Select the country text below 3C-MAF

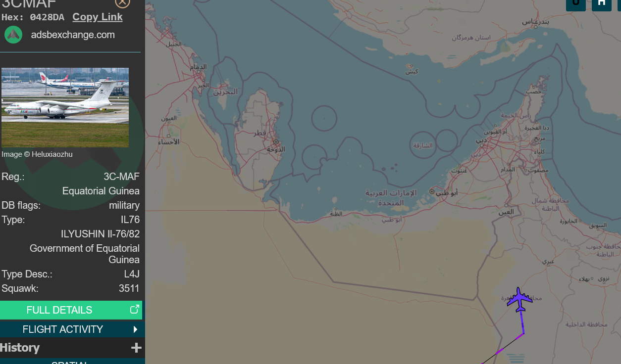(101, 191)
